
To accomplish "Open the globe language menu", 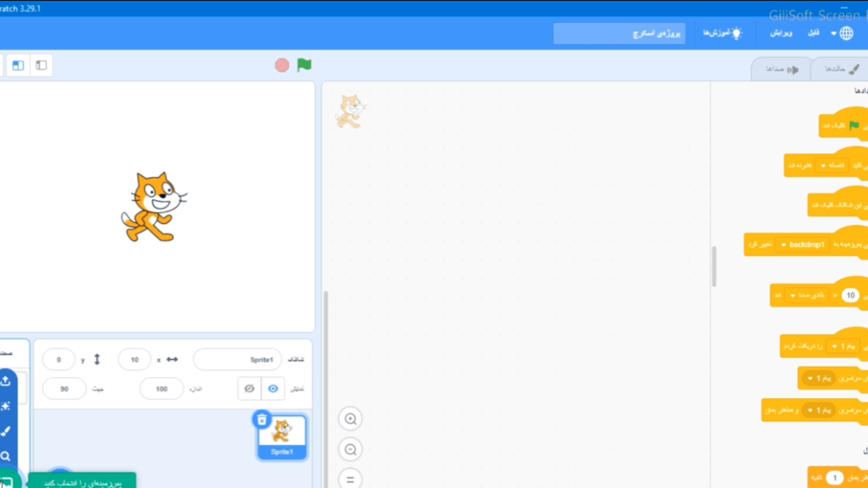I will click(842, 33).
